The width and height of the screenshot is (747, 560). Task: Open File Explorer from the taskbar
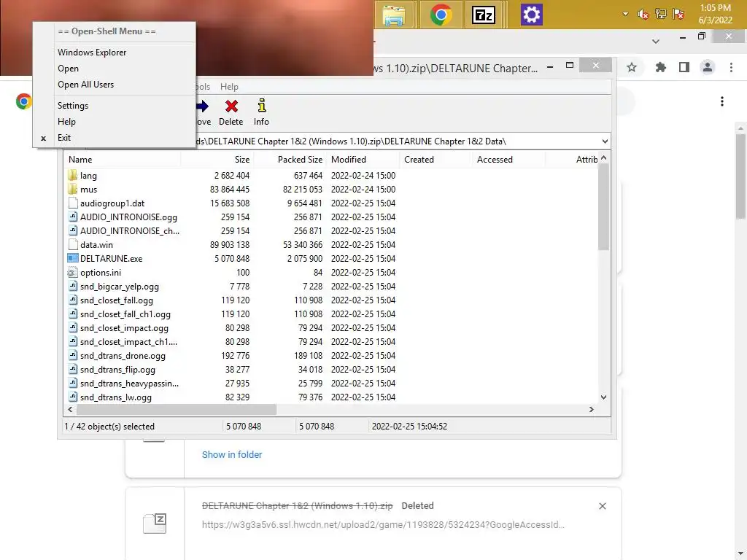point(394,15)
